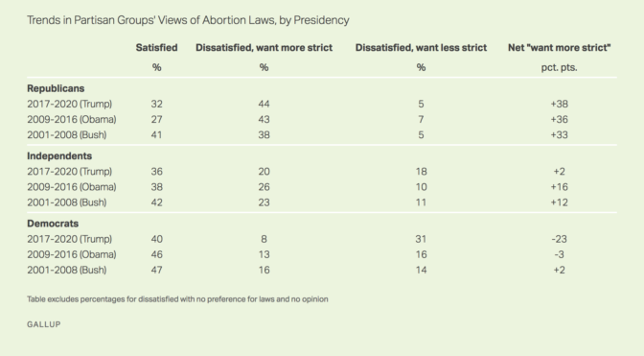Select Democrats 2001-2008 (Bush) row label
Screen dimensions: 644x356
[x=66, y=270]
